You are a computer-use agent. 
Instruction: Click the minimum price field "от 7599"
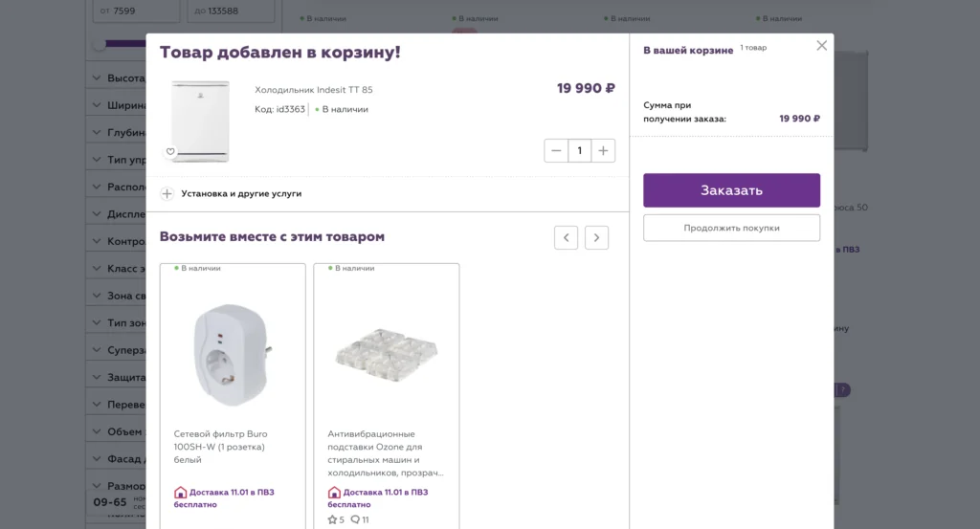pyautogui.click(x=136, y=11)
